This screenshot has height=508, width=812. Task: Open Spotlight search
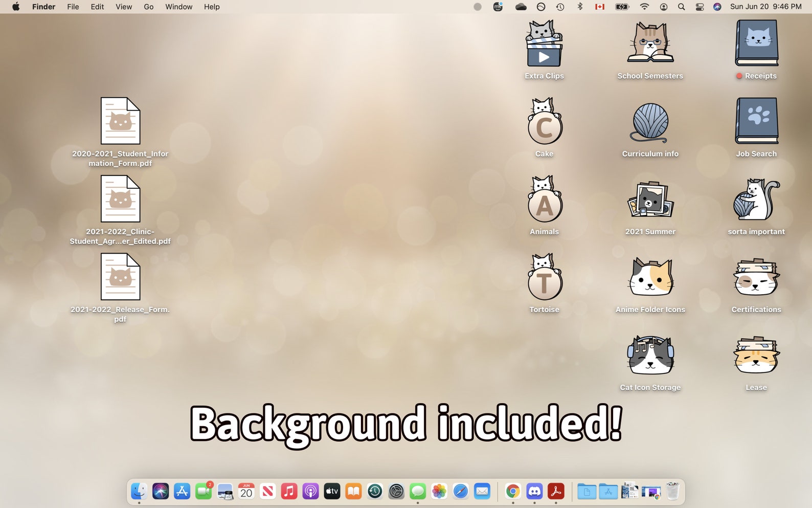click(x=682, y=7)
